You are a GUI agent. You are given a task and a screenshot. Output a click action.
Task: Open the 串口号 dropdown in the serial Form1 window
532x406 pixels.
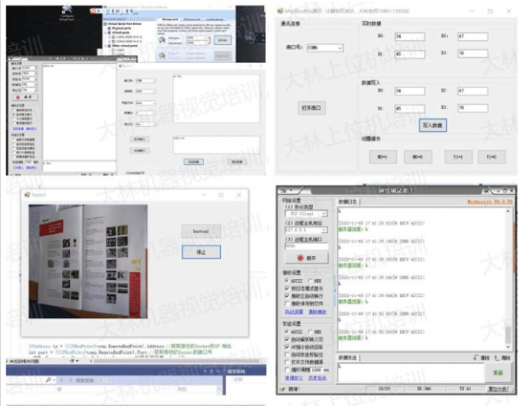tap(146, 81)
